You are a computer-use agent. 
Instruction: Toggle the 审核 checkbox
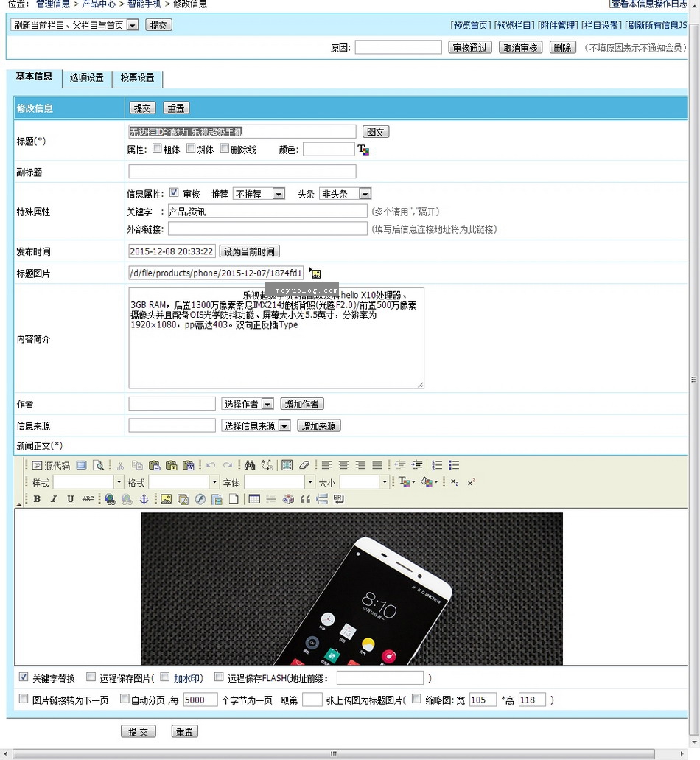pyautogui.click(x=174, y=193)
